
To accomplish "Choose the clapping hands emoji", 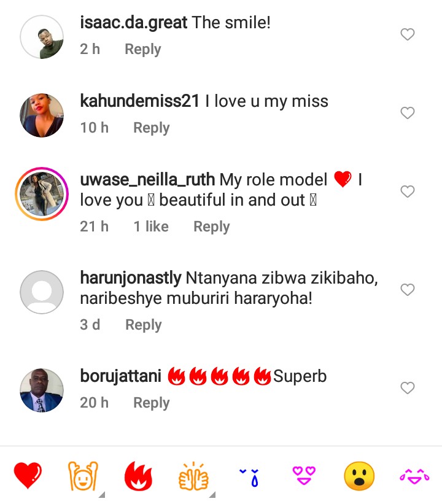I will point(193,476).
